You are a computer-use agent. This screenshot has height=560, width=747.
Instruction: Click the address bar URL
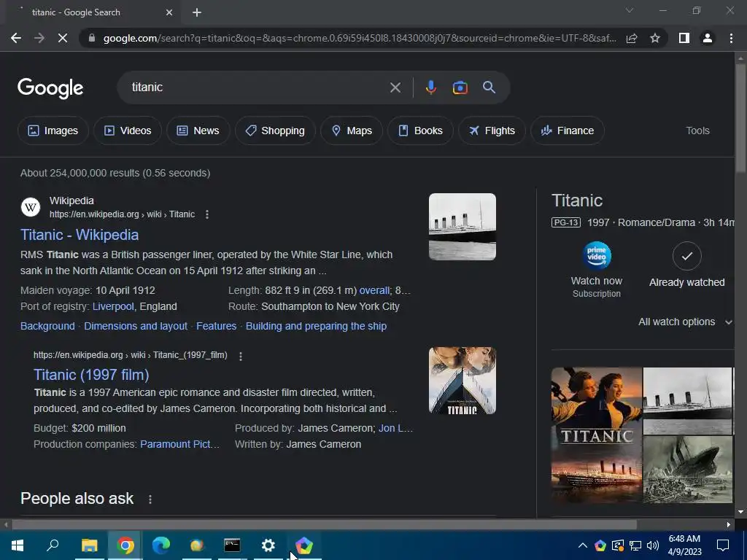tap(360, 38)
